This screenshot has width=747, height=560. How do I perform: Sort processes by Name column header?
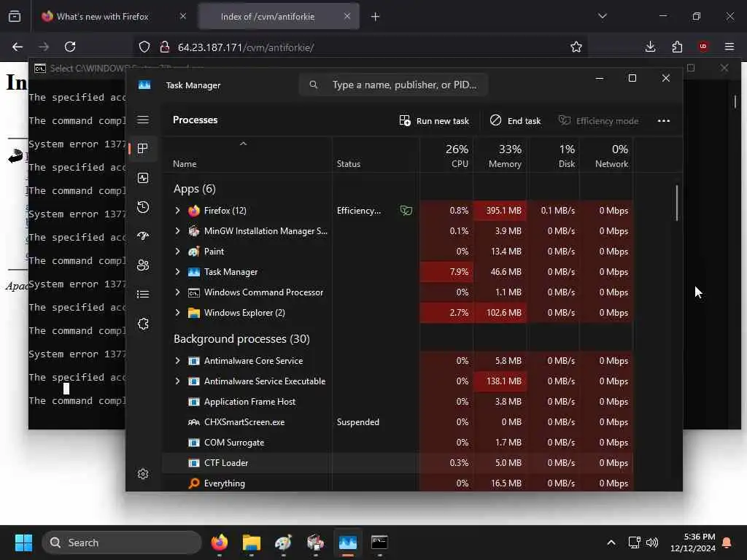click(x=247, y=155)
